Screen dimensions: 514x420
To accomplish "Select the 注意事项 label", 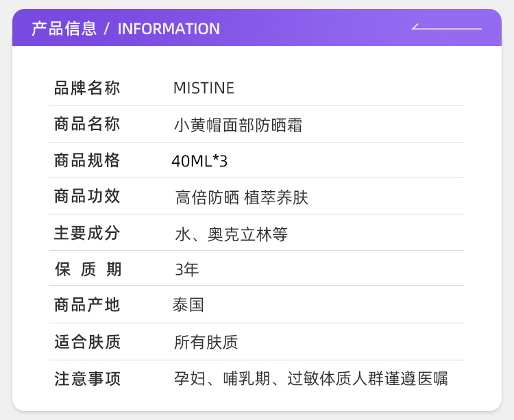I will (87, 378).
